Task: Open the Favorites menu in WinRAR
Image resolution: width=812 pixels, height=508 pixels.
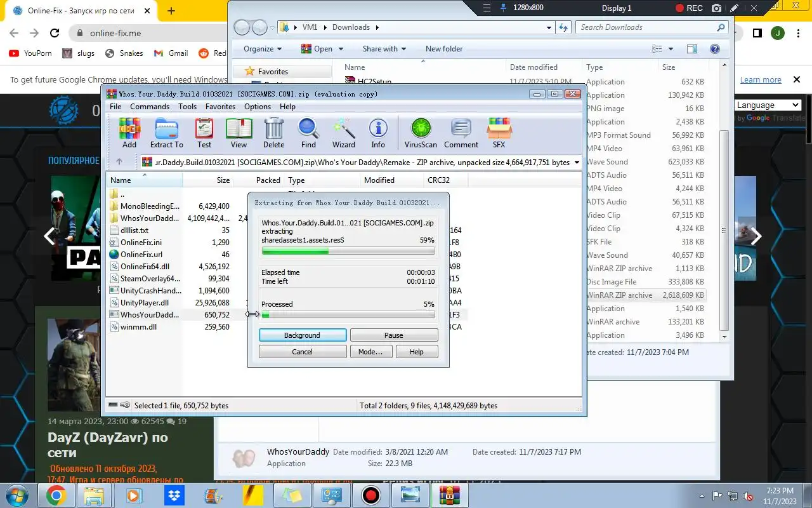Action: point(220,107)
